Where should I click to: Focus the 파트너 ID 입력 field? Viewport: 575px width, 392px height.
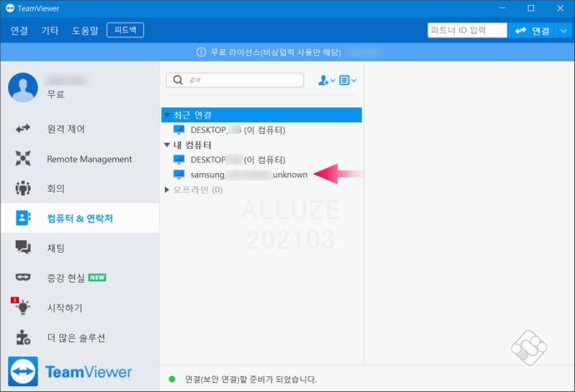coord(467,30)
